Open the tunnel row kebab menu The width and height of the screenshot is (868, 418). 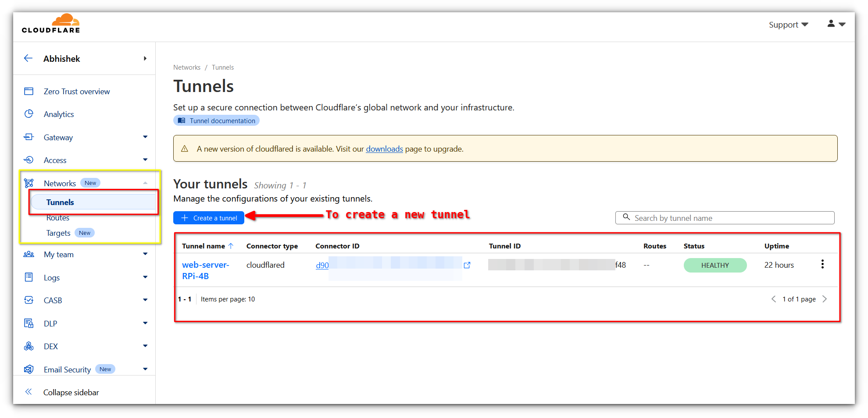tap(822, 264)
